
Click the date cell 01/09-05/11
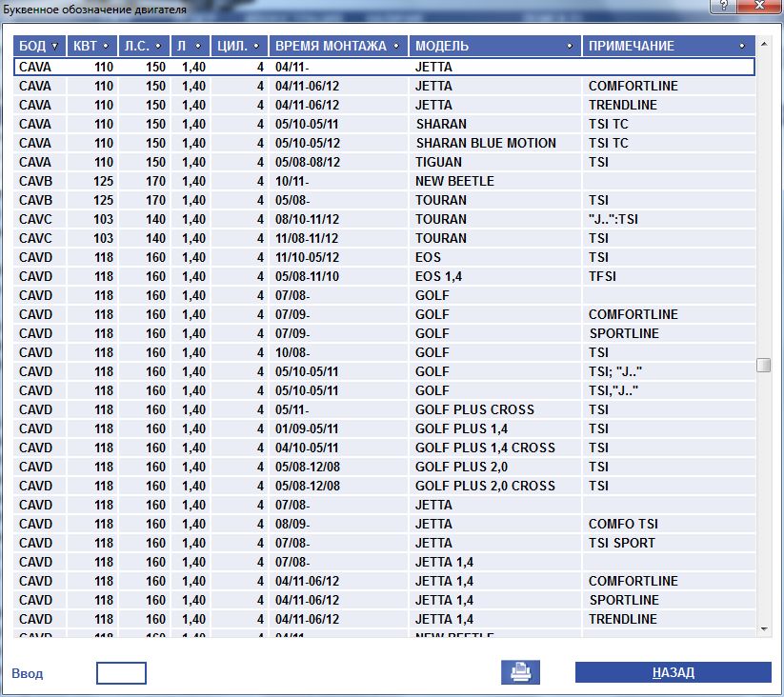pyautogui.click(x=338, y=428)
